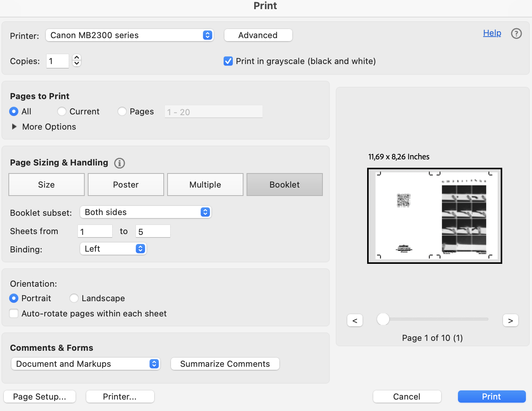Expand the More Options section
The height and width of the screenshot is (411, 532).
[43, 127]
